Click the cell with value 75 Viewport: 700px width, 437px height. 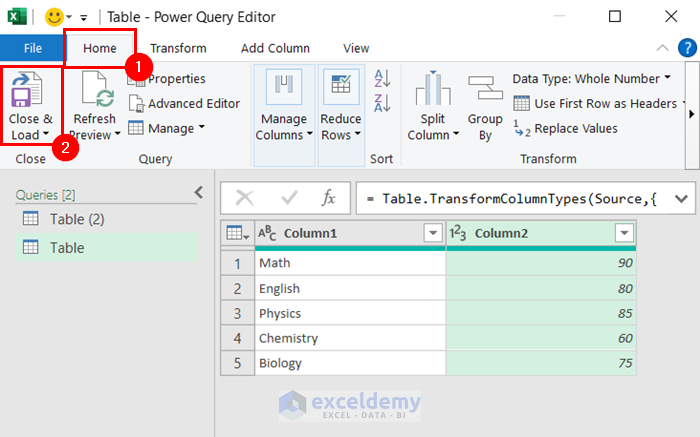(541, 363)
